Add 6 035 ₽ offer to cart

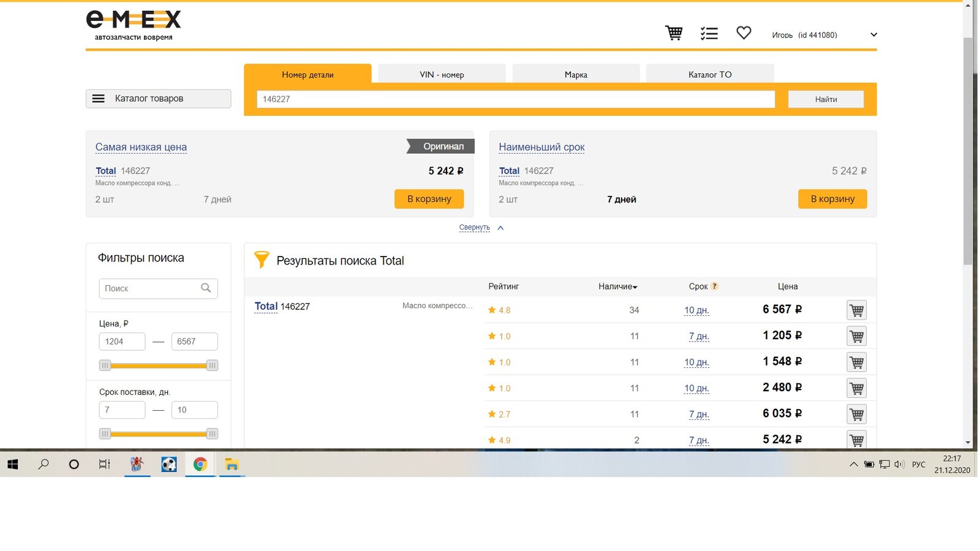pyautogui.click(x=857, y=414)
